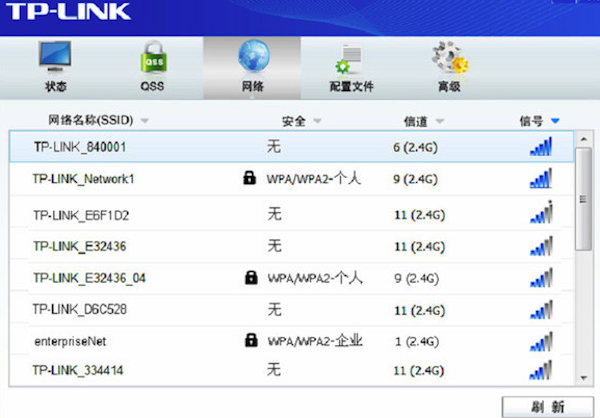Click the 安全 column header text
This screenshot has height=418, width=600.
coord(294,121)
